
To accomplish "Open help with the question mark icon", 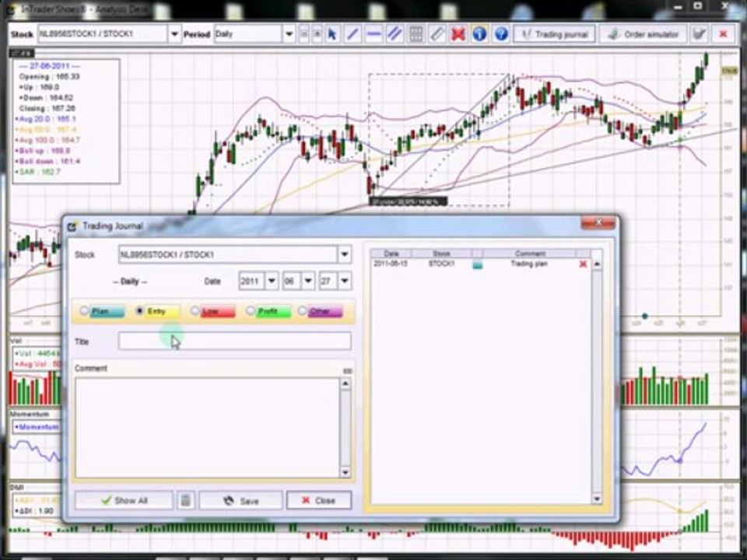I will click(x=500, y=34).
